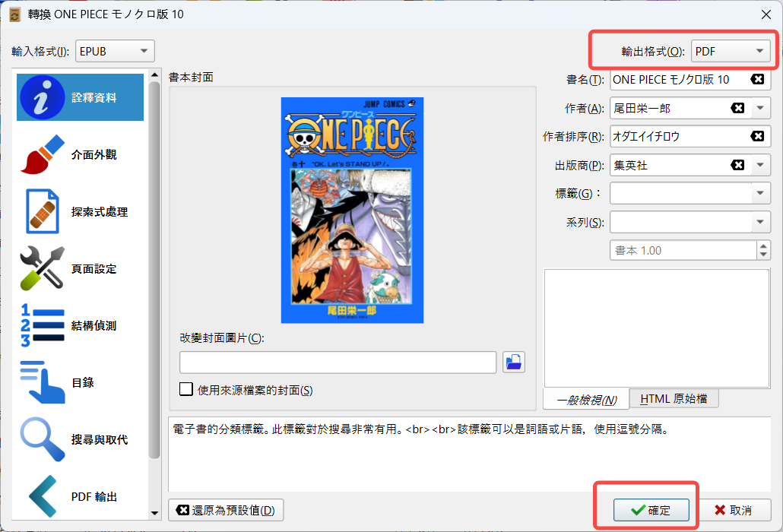Viewport: 783px width, 532px height.
Task: Click the 改變封面圖片 path input field
Action: [338, 363]
